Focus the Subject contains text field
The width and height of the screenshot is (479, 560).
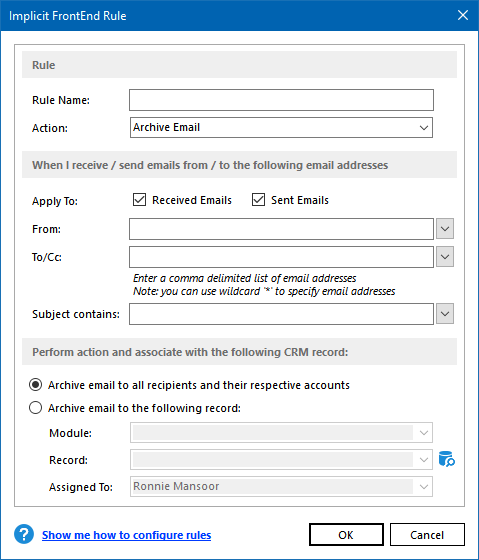click(281, 314)
